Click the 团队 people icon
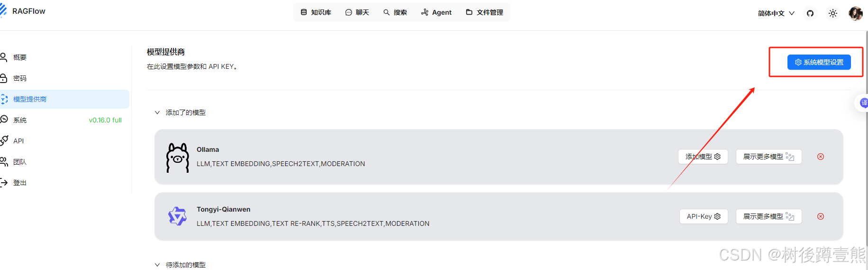 4,162
